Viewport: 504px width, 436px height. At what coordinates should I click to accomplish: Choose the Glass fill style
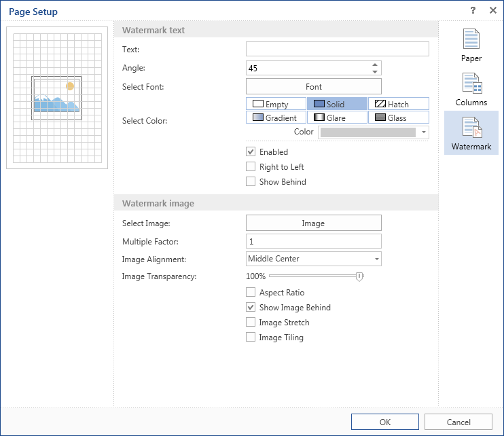point(398,117)
